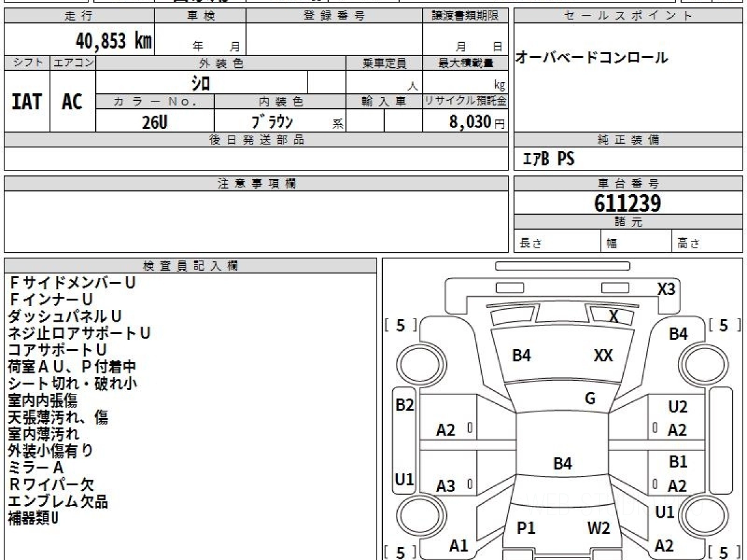Click the オーバベードコンロール sales point text

point(591,58)
